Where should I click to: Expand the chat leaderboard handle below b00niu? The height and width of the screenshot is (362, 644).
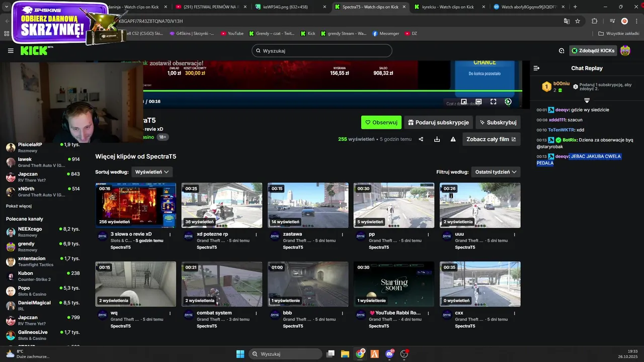point(587,101)
